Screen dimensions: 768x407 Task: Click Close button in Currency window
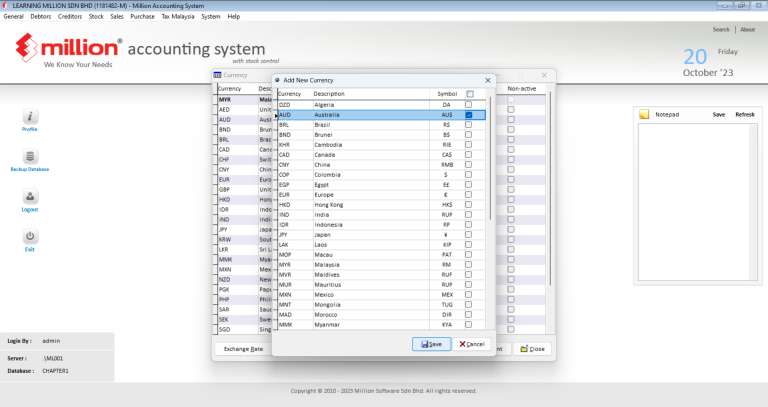[532, 349]
